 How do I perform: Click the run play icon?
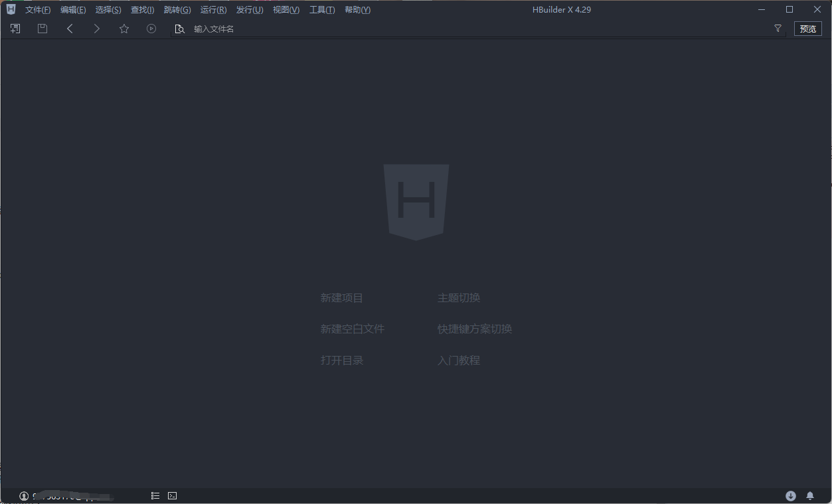(x=151, y=29)
